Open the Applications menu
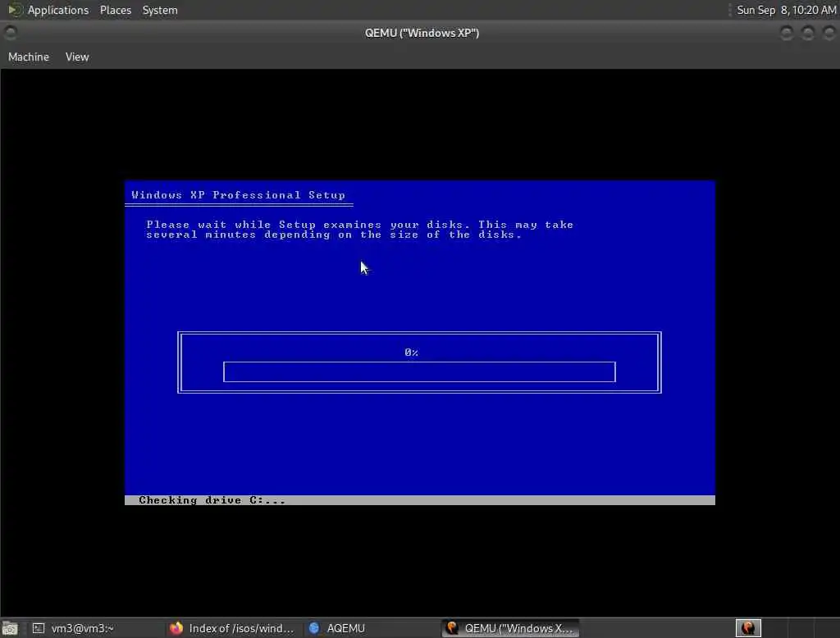The height and width of the screenshot is (638, 840). click(x=58, y=10)
